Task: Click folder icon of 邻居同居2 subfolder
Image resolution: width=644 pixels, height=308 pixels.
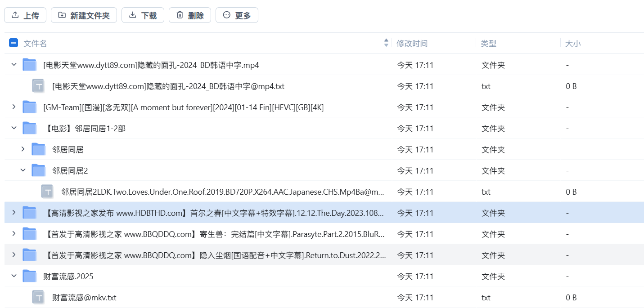Action: [39, 170]
